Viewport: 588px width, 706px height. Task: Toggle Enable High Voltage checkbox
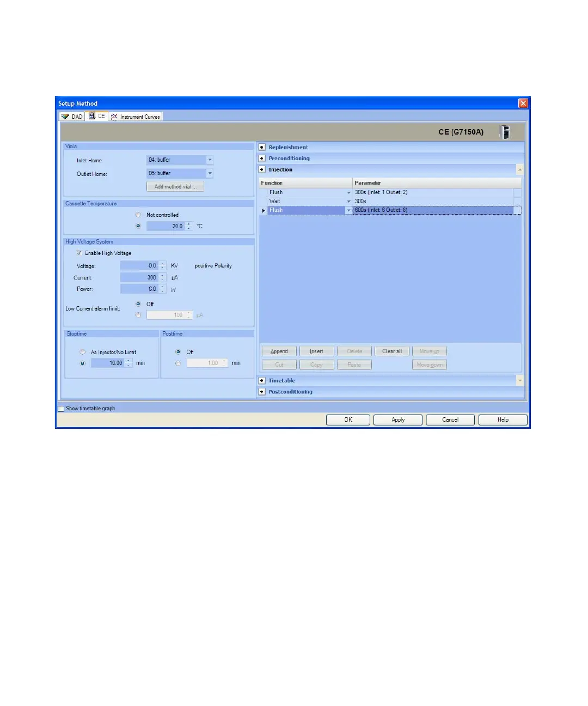[x=79, y=253]
